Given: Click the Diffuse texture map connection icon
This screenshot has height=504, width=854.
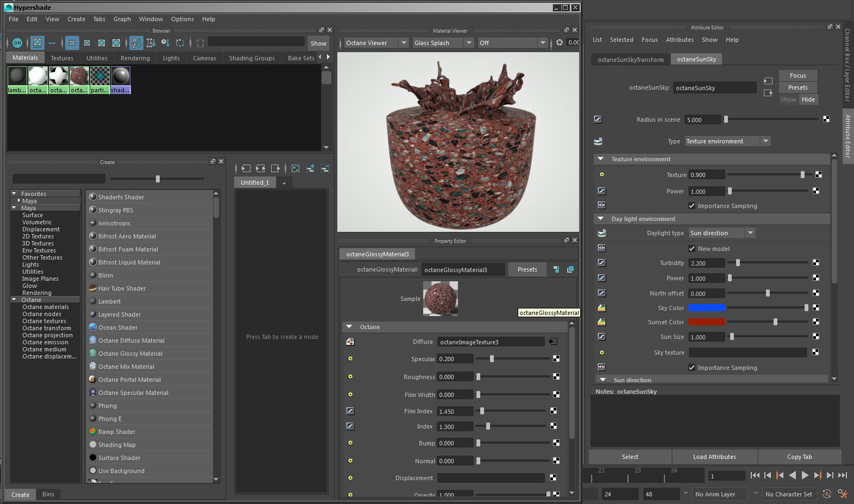Looking at the screenshot, I should coord(553,342).
